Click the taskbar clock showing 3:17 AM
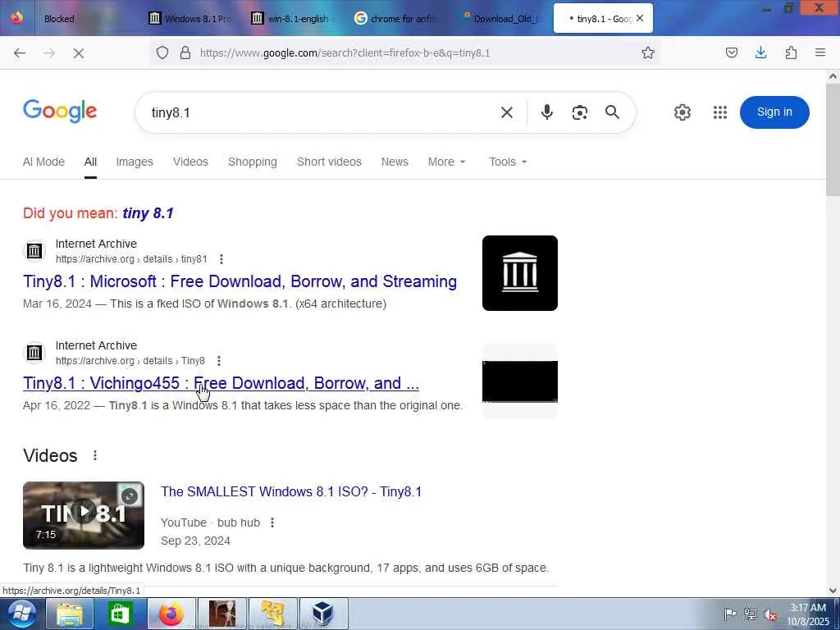Image resolution: width=840 pixels, height=630 pixels. 808,614
